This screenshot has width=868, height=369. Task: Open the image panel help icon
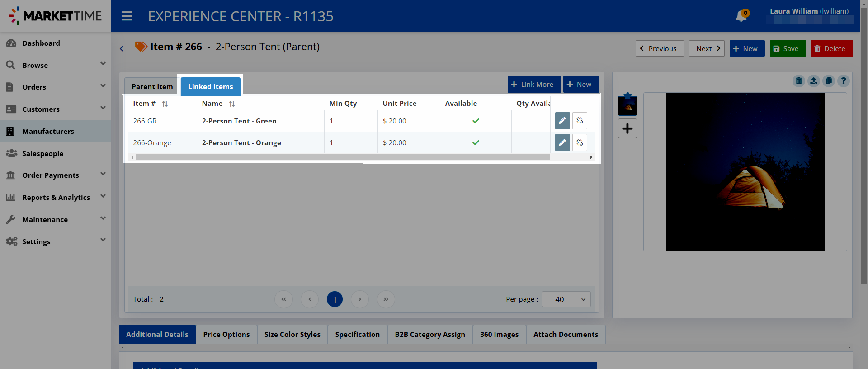(x=843, y=81)
